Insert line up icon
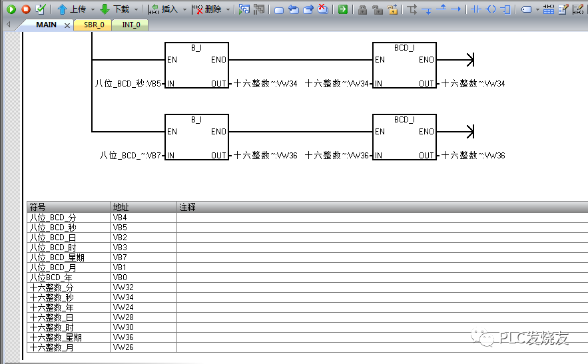Image resolution: width=588 pixels, height=364 pixels. (441, 8)
